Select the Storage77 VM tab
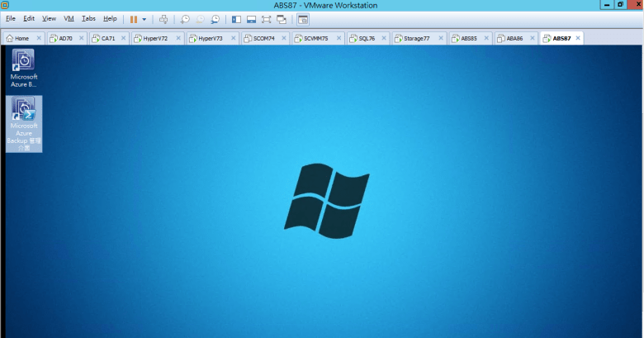The width and height of the screenshot is (644, 338). tap(414, 38)
